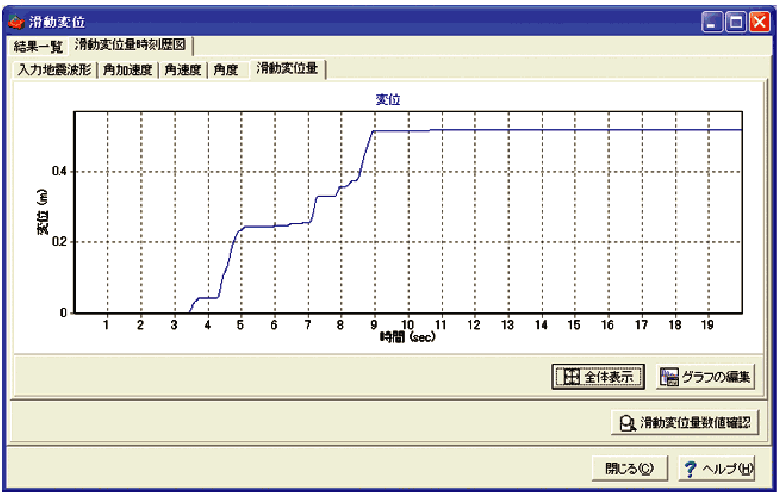Click the 時間 (sec) axis label
This screenshot has width=782, height=499.
coord(407,337)
